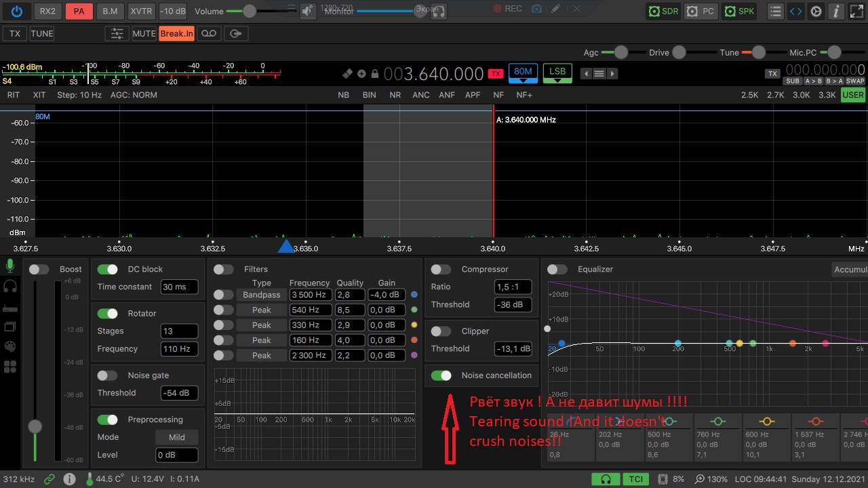868x488 pixels.
Task: Open the Peak type selector for 540 Hz
Action: coord(261,310)
